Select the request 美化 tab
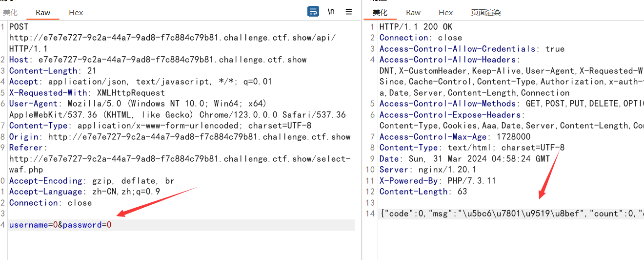Screen dimensions: 644x260 coord(10,12)
